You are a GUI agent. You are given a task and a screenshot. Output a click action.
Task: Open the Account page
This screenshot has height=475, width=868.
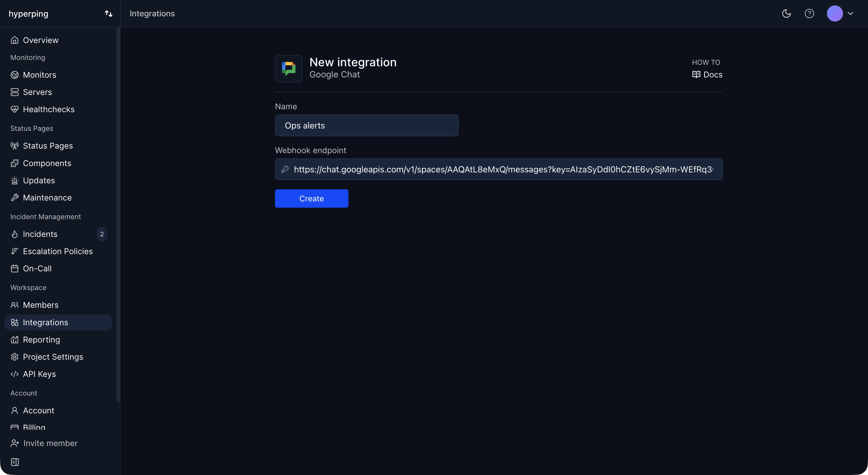(58, 410)
